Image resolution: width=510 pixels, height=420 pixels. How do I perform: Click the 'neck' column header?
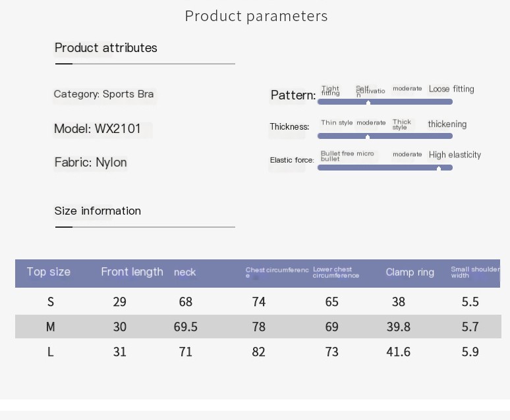184,272
